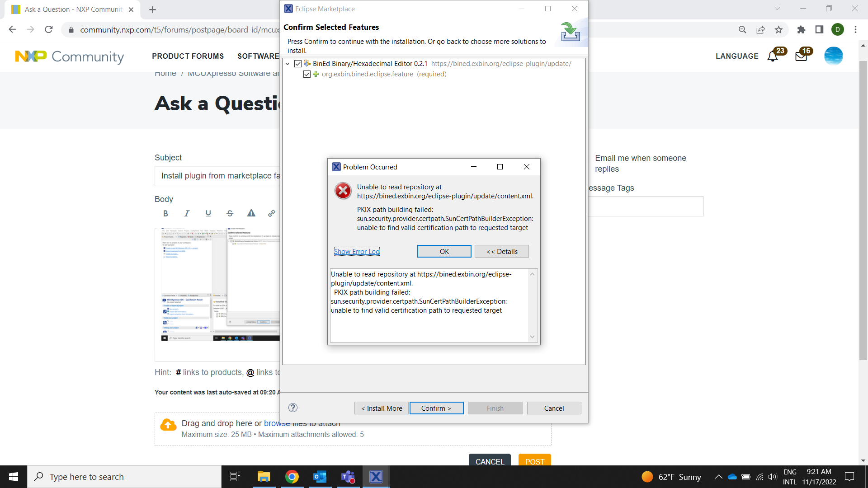Image resolution: width=868 pixels, height=488 pixels.
Task: Click the Bold formatting icon
Action: [165, 213]
